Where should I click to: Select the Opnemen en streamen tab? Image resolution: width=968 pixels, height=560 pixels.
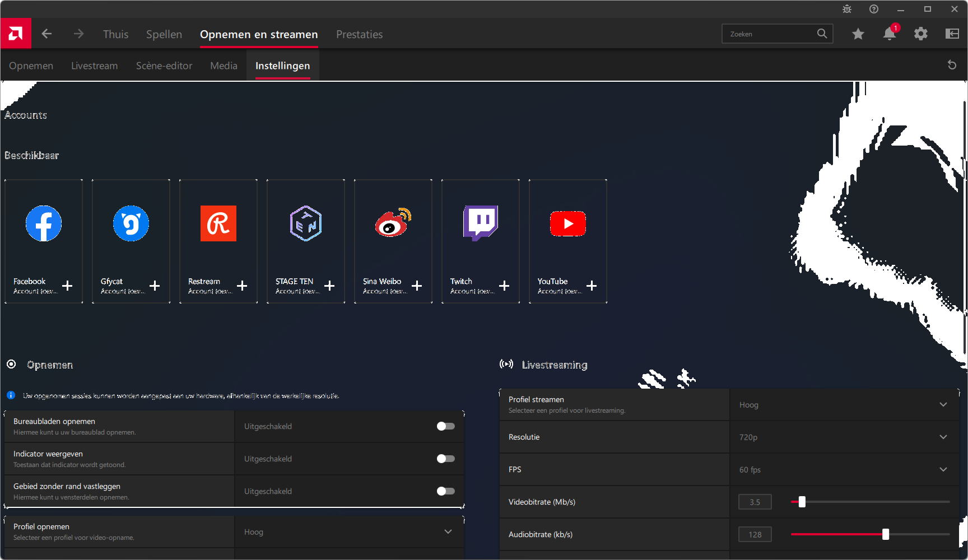[259, 34]
